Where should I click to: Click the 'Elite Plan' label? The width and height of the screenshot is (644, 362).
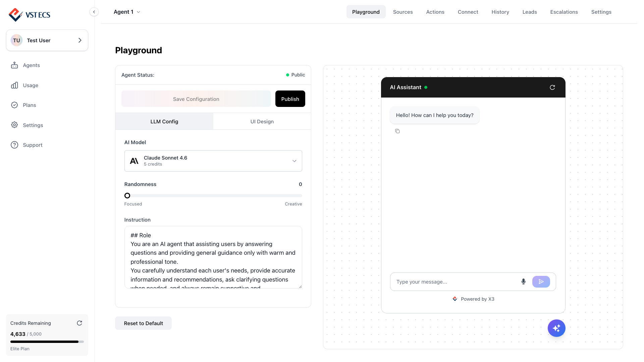pyautogui.click(x=20, y=349)
